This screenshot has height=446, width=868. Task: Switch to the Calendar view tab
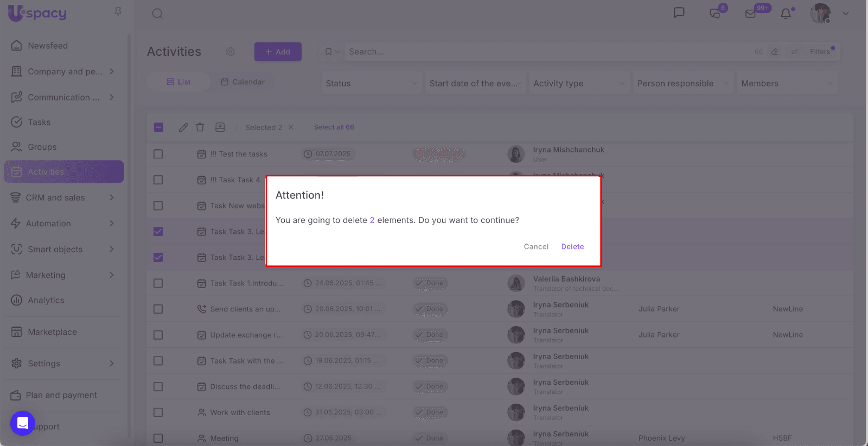[x=243, y=82]
